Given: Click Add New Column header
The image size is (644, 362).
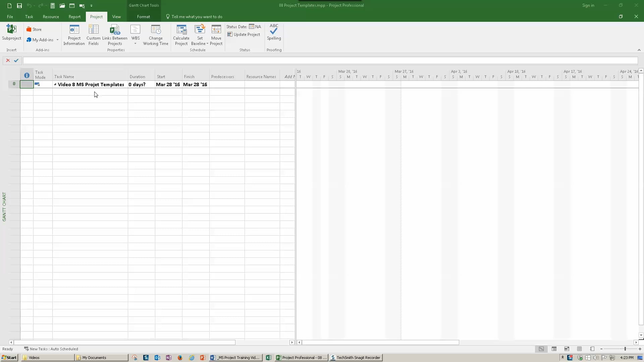Looking at the screenshot, I should coord(288,74).
